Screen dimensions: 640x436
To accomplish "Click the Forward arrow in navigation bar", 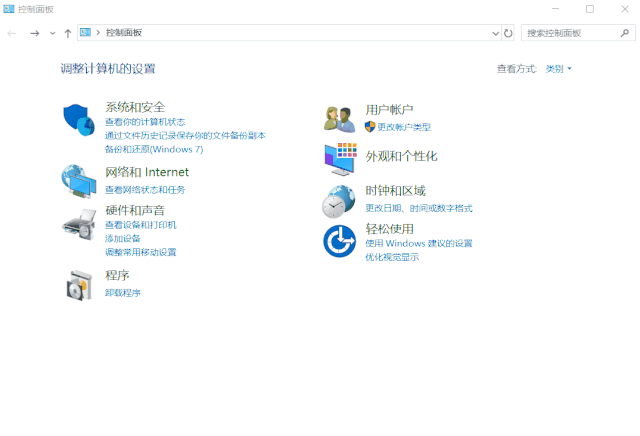I will [35, 33].
